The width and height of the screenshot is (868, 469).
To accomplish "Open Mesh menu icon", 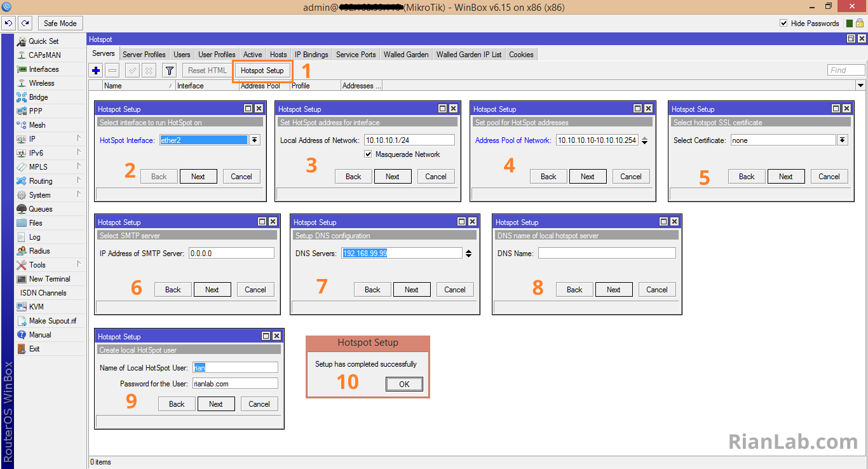I will [22, 125].
